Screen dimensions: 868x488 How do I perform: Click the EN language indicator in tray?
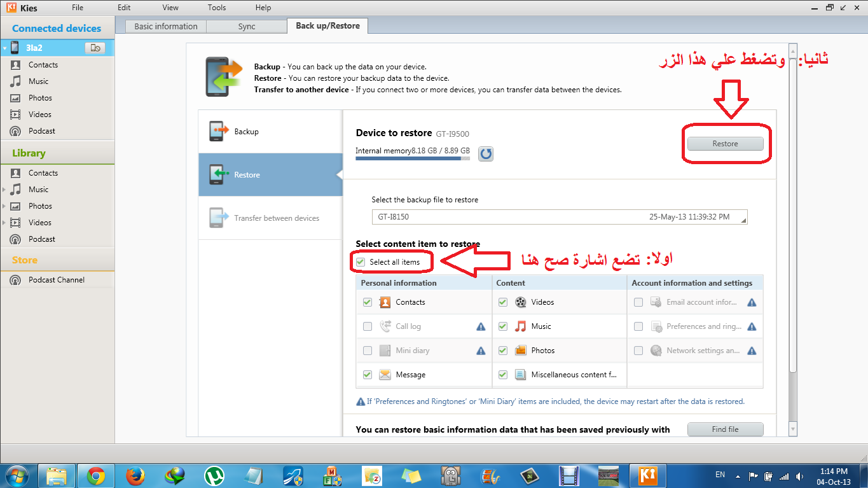(x=720, y=475)
